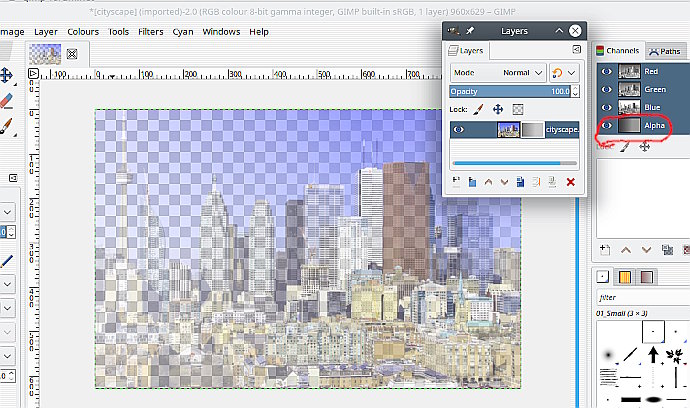Select the diagonal line brush
This screenshot has height=408, width=690.
631,354
